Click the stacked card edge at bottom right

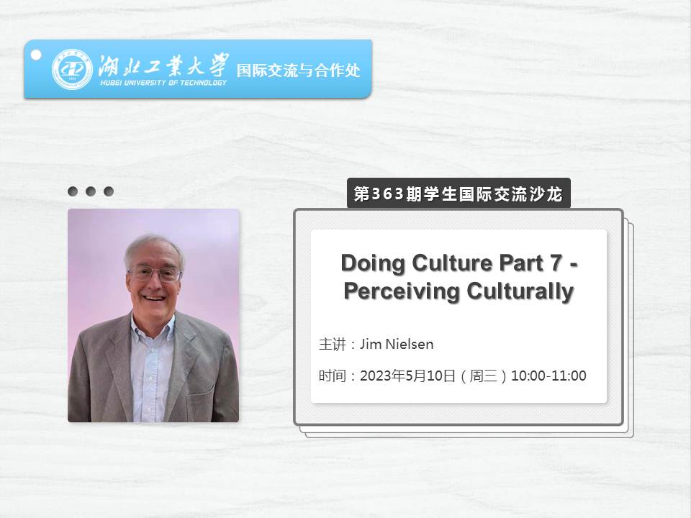coord(627,430)
